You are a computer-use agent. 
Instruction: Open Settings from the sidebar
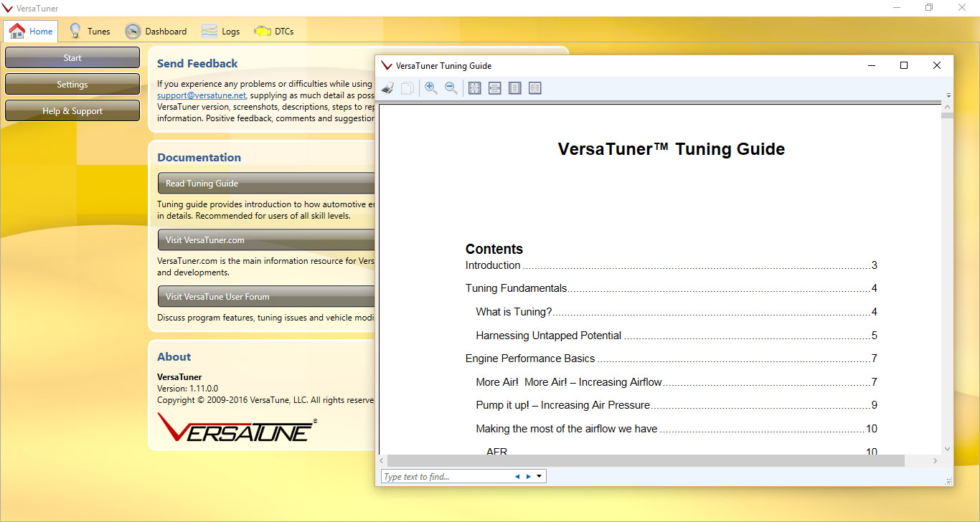(72, 85)
